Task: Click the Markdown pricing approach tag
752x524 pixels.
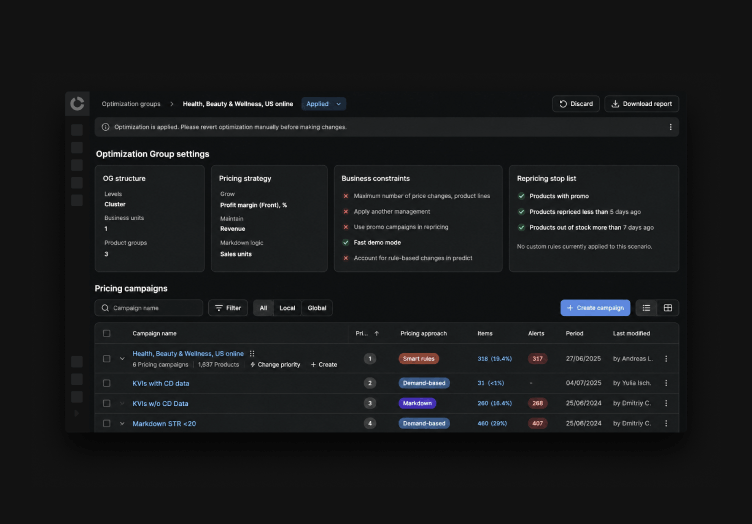Action: click(417, 403)
